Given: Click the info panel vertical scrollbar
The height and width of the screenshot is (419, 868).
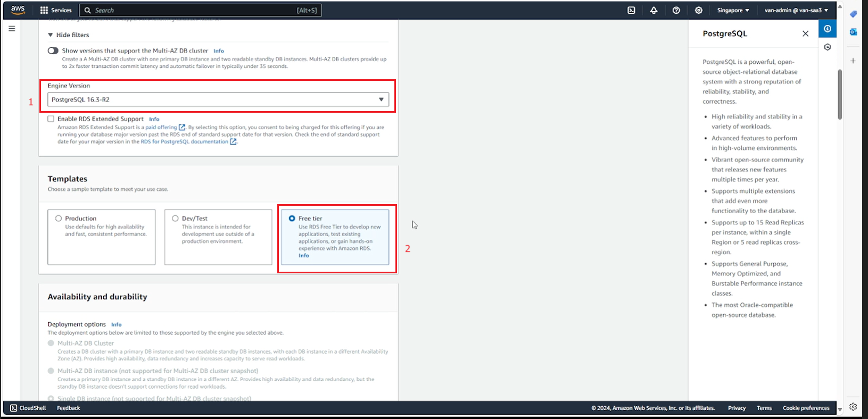Looking at the screenshot, I should pos(840,94).
